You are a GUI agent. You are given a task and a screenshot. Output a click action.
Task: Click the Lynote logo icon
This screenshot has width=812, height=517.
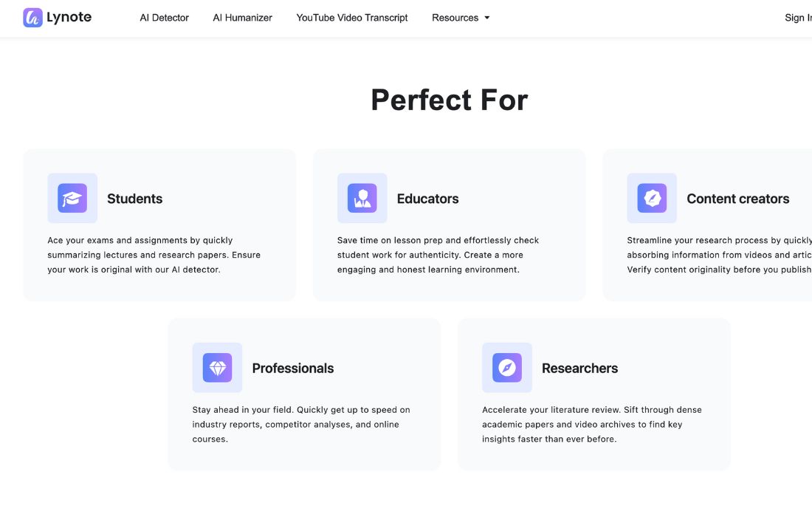pos(32,18)
